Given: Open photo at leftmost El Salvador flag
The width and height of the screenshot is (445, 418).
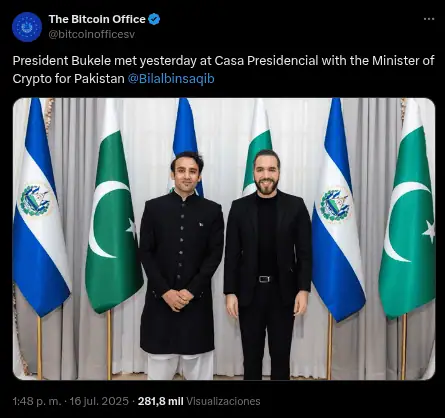Looking at the screenshot, I should coord(38,207).
